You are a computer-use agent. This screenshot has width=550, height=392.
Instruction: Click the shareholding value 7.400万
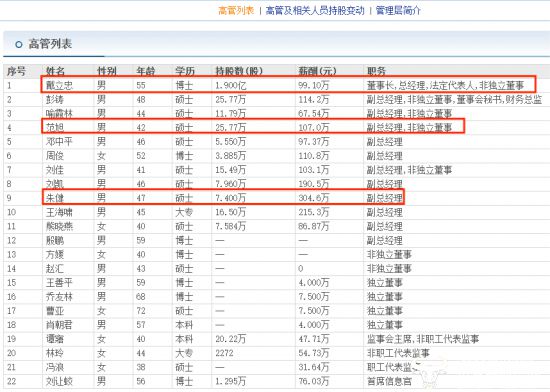point(230,198)
